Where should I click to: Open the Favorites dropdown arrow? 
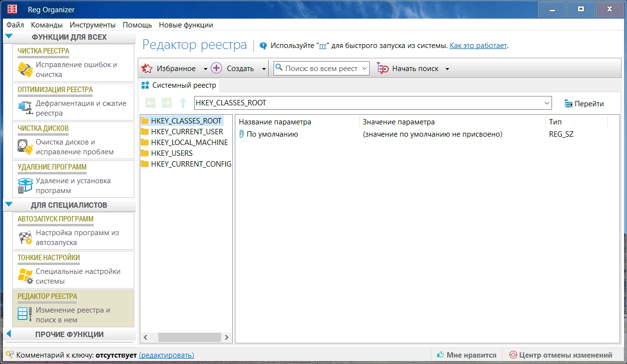[205, 69]
